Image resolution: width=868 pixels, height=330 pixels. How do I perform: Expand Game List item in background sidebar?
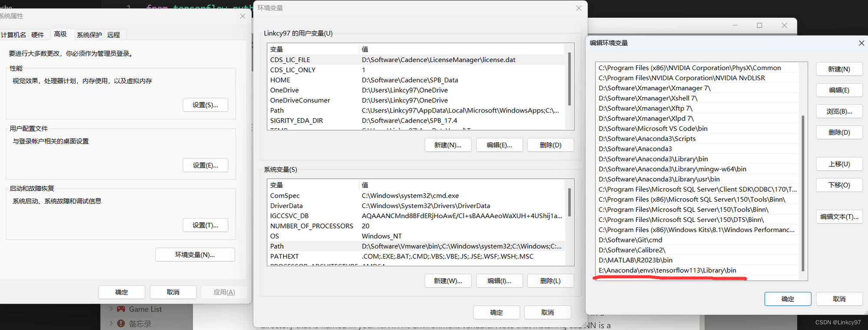112,309
